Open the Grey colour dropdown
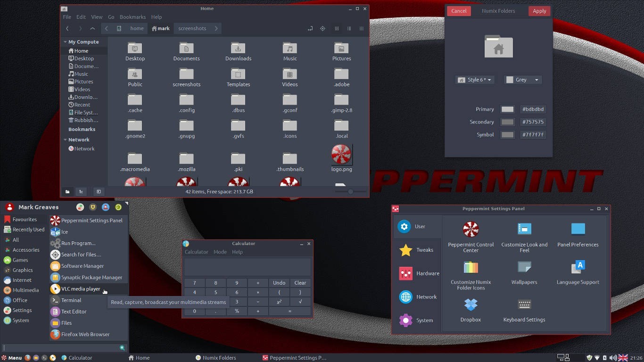The height and width of the screenshot is (362, 644). [522, 80]
